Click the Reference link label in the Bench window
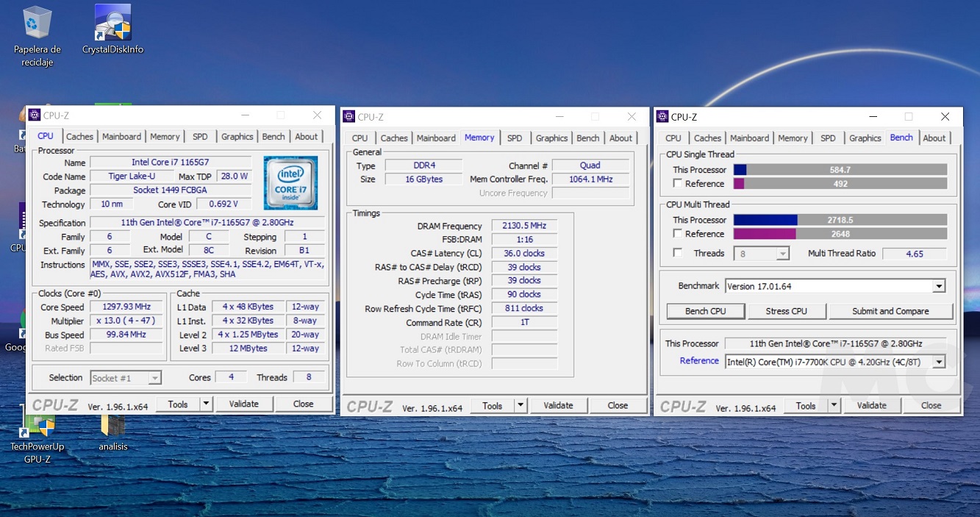 click(699, 361)
